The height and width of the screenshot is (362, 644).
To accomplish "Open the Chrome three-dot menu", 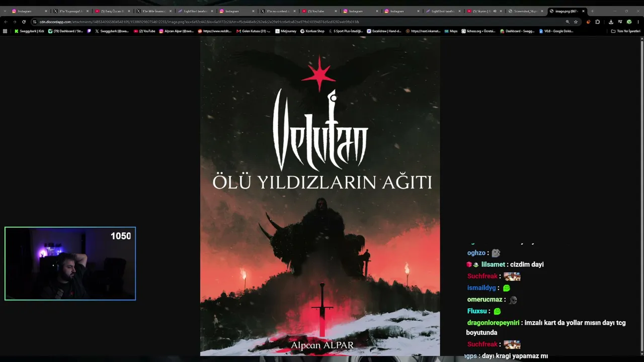I will coord(638,22).
